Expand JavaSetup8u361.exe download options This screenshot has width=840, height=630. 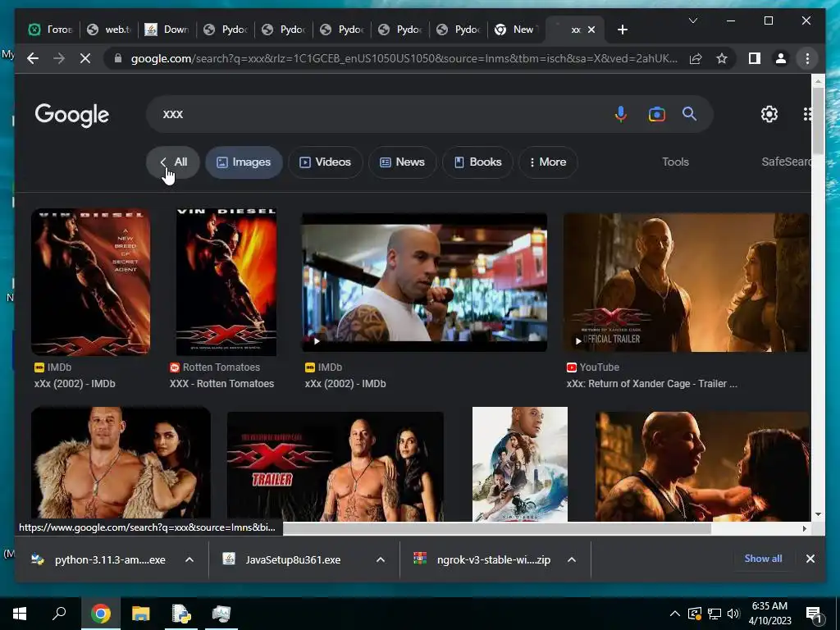click(x=381, y=559)
